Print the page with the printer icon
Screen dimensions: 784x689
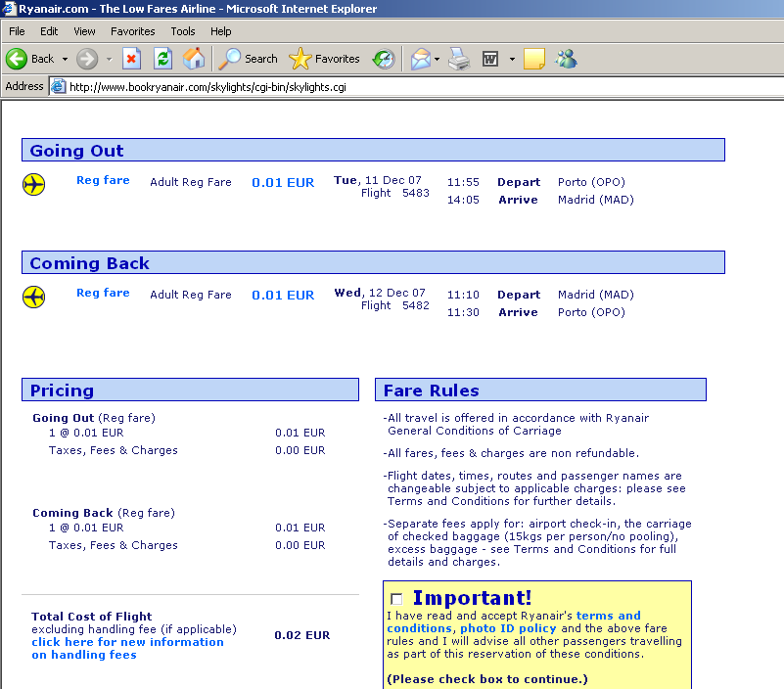point(459,59)
